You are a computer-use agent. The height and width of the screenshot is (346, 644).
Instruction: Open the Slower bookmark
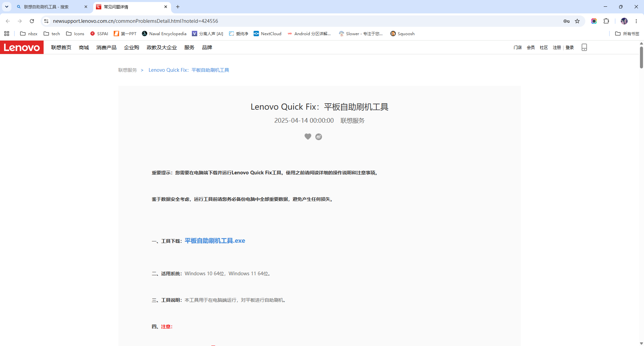(x=361, y=34)
